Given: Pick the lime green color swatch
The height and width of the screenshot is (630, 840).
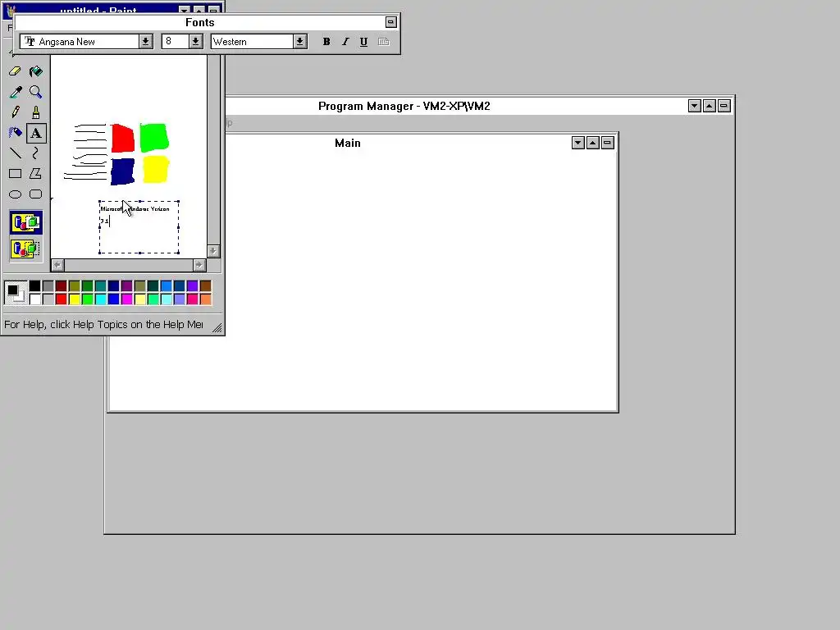Looking at the screenshot, I should point(87,299).
